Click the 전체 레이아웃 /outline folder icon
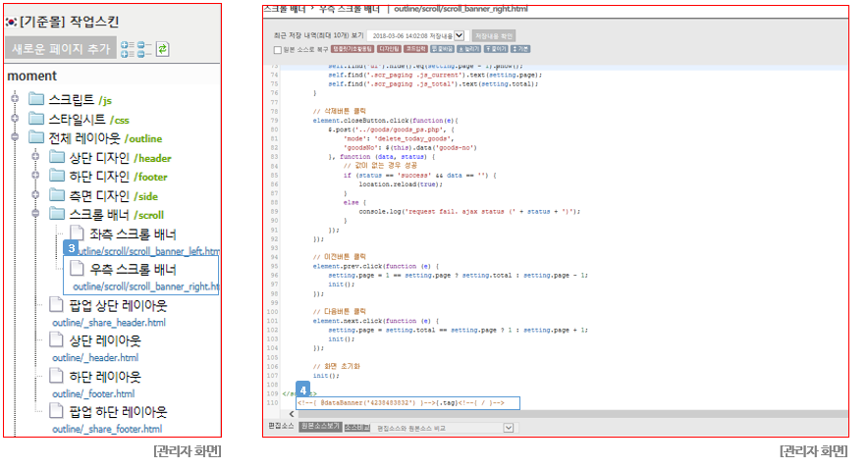Screen dimensions: 868x468 point(36,137)
